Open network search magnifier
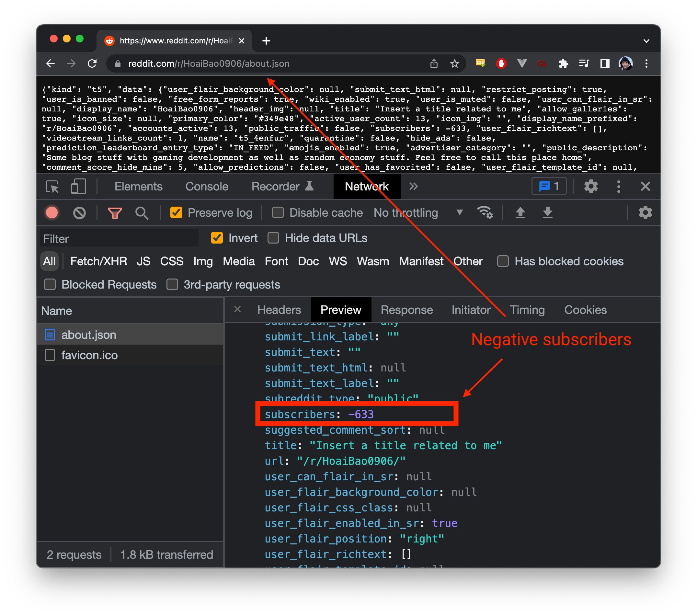Viewport: 697px width, 616px height. pos(142,213)
